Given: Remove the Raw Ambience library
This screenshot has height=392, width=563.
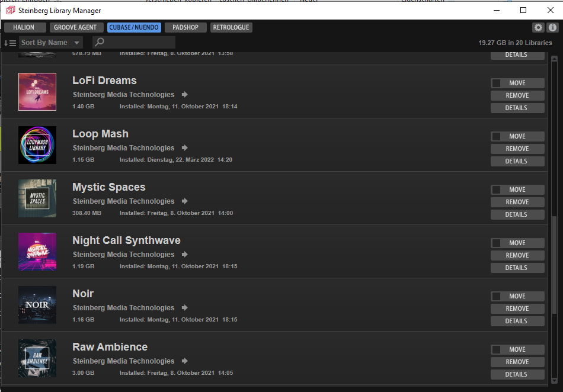Looking at the screenshot, I should 517,362.
